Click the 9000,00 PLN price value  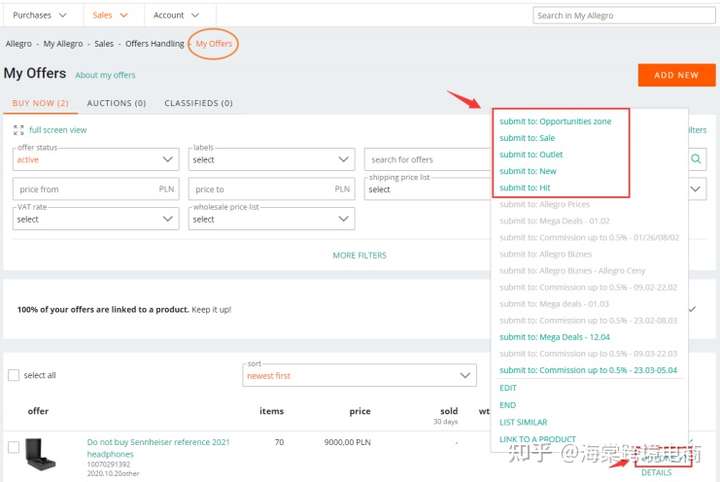[347, 442]
